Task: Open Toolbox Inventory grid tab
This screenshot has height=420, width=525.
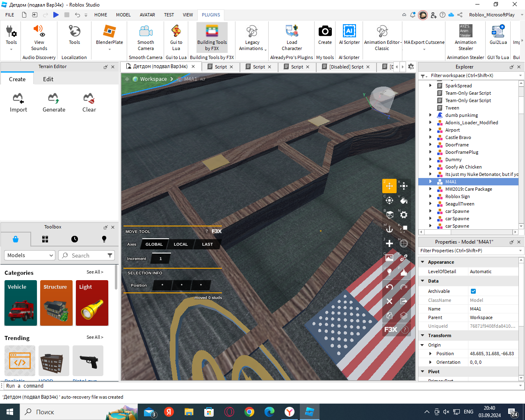Action: pyautogui.click(x=45, y=239)
